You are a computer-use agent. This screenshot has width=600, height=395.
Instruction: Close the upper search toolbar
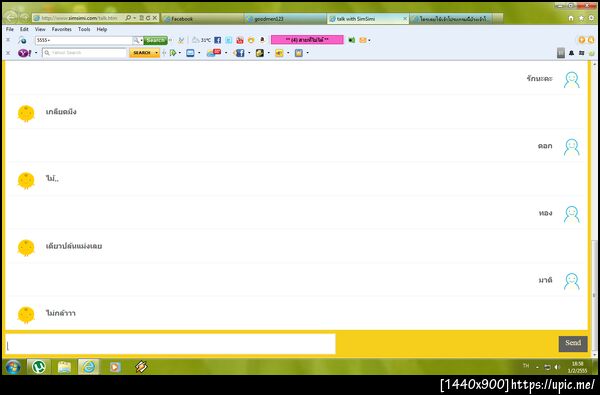8,40
